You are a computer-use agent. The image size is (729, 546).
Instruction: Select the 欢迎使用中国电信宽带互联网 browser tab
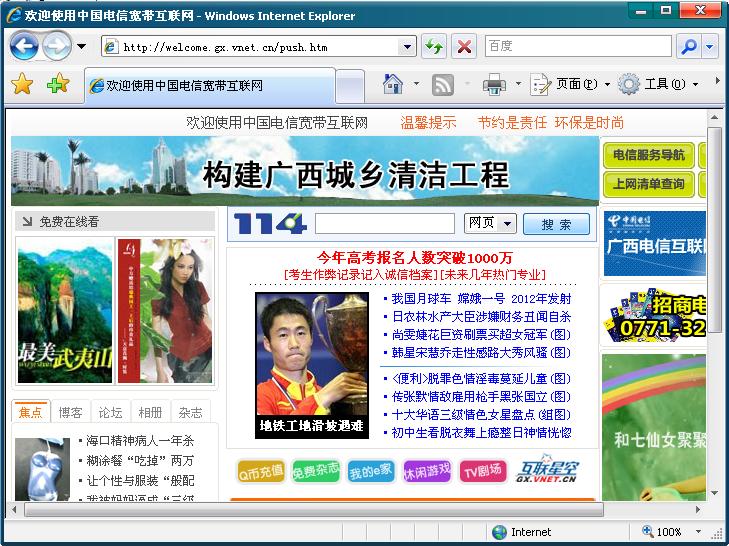pos(209,86)
